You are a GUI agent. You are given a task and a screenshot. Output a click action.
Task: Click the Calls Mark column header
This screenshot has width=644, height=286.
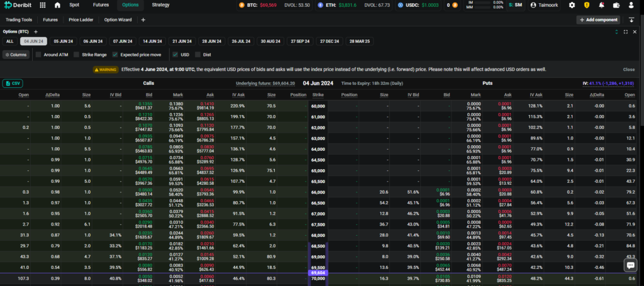[x=178, y=95]
